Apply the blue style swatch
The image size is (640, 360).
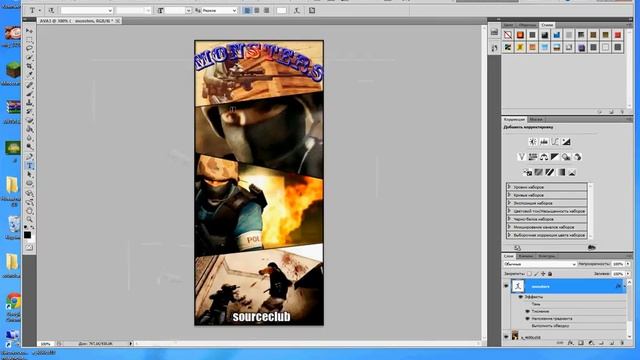pos(557,35)
